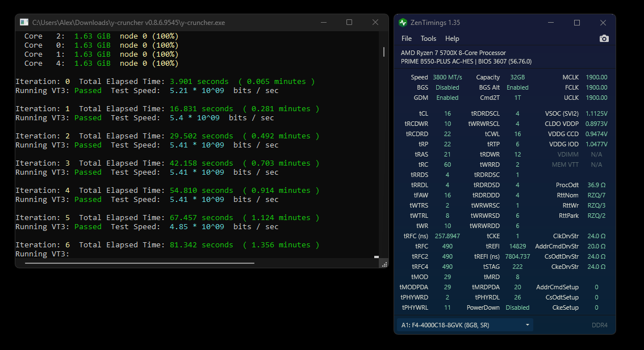Click the tPHYRDL value 26
Screen dimensions: 644x350
tap(517, 297)
